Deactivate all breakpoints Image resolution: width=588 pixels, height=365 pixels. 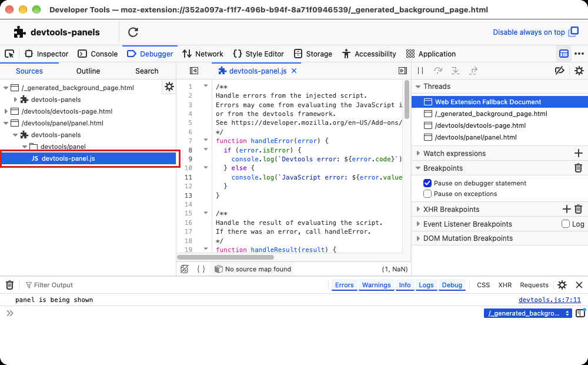pyautogui.click(x=560, y=71)
